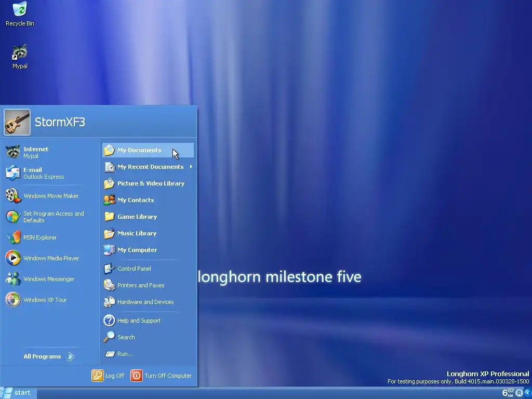
Task: Choose the Music Library menu label
Action: point(137,233)
